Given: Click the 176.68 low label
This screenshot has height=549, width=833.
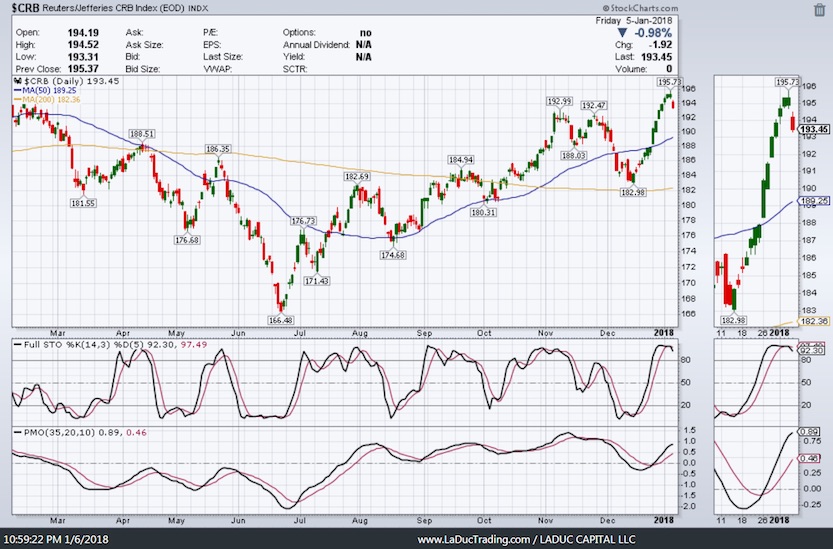Looking at the screenshot, I should pos(187,240).
